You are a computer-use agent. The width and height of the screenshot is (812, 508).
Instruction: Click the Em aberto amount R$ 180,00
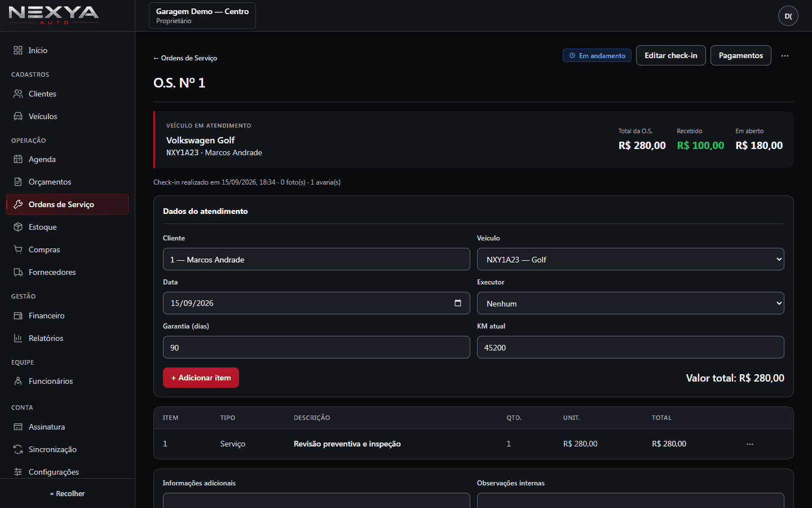tap(759, 146)
